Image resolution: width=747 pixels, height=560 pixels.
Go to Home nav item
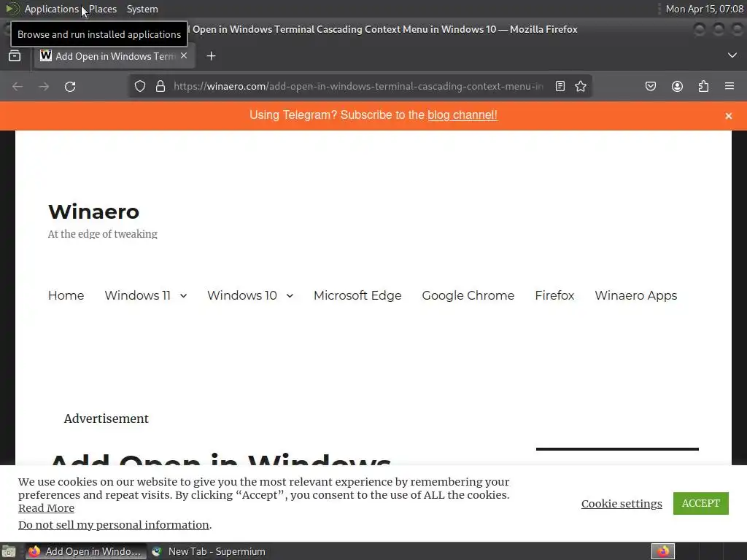click(66, 295)
